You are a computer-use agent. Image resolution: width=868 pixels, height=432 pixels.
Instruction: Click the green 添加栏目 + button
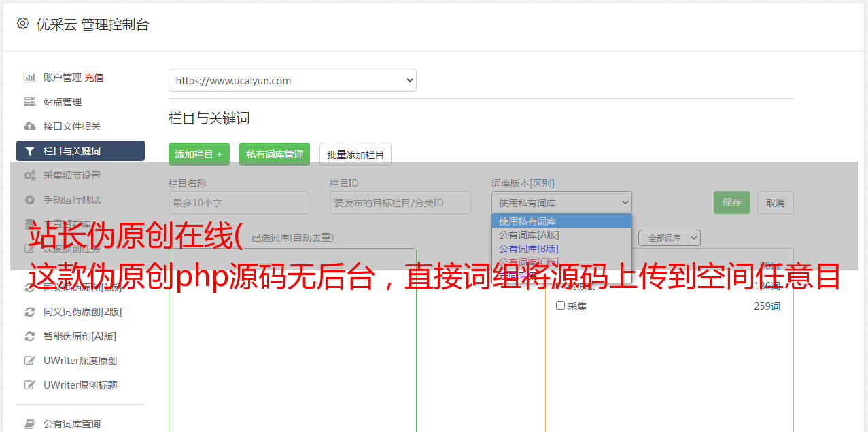click(x=199, y=154)
